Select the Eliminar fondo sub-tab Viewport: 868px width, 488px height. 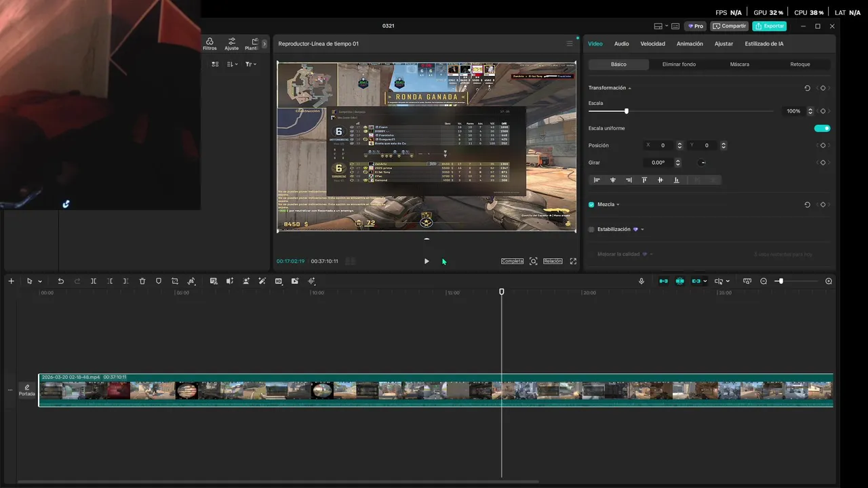(679, 64)
